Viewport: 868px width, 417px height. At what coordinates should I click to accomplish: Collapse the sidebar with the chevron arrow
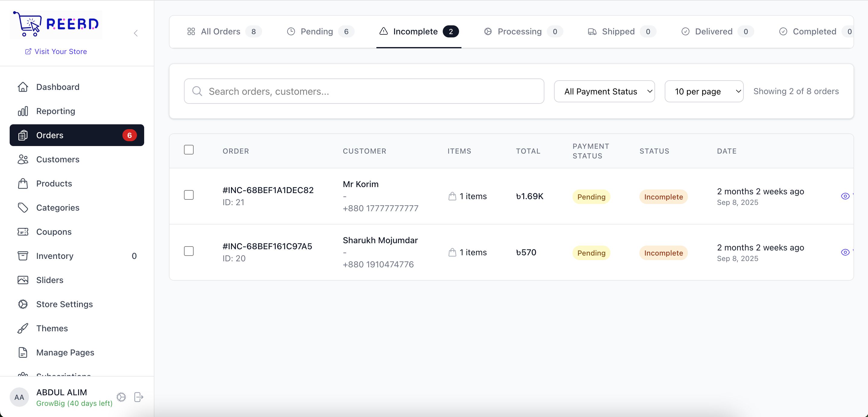tap(136, 33)
